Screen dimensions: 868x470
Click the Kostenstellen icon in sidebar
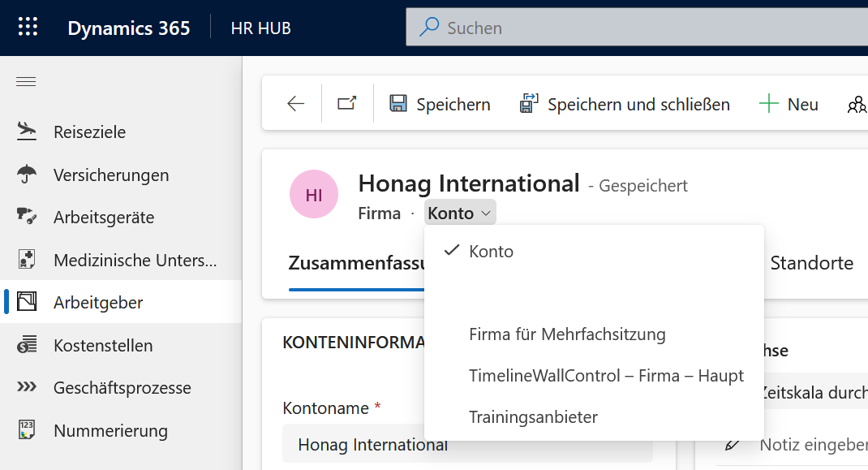pos(27,345)
